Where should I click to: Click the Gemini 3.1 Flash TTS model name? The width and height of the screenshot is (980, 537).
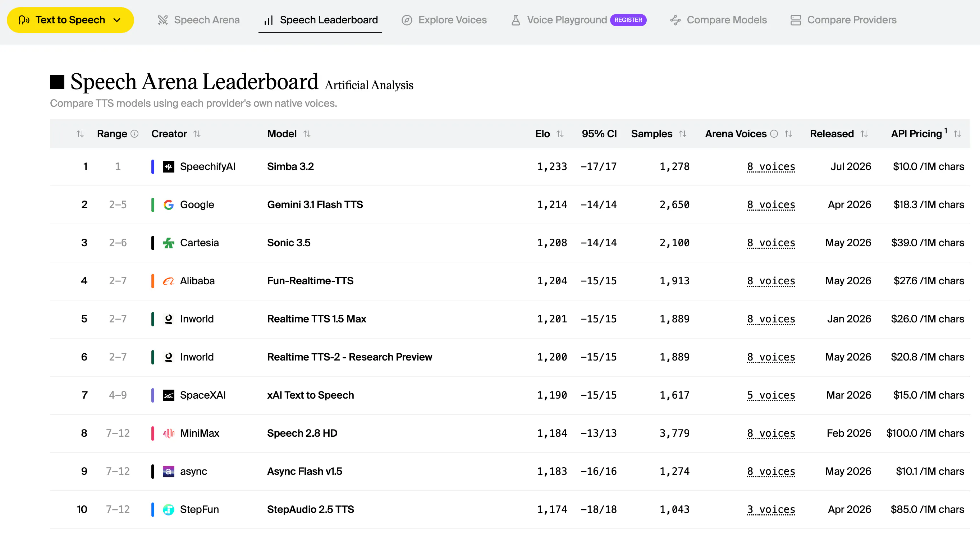tap(315, 205)
